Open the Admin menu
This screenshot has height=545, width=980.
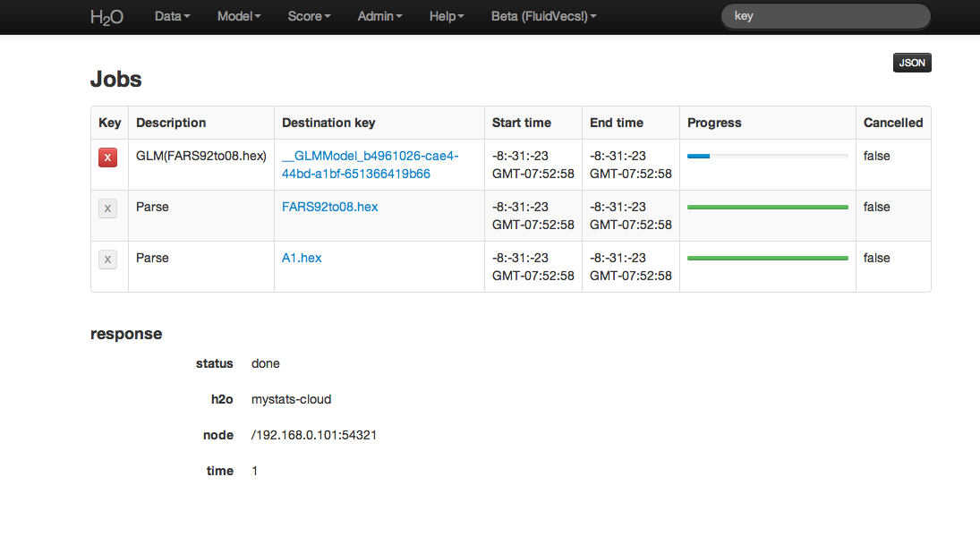click(379, 16)
